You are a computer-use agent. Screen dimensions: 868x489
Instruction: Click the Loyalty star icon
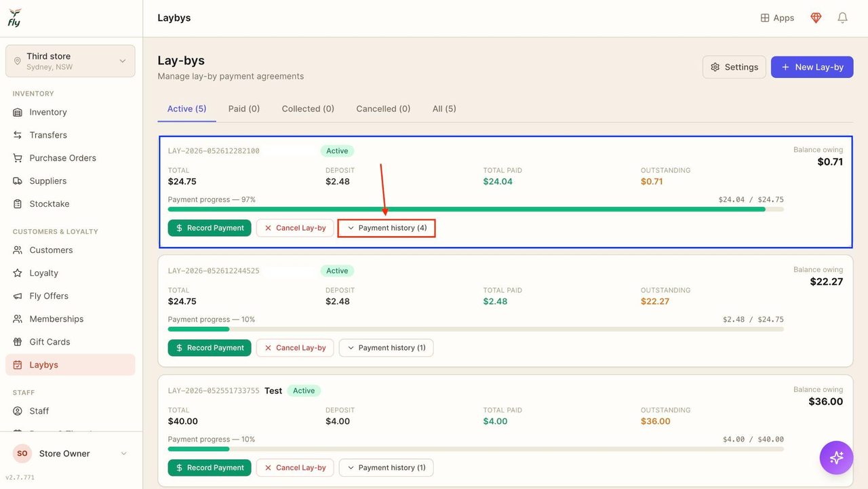click(x=18, y=273)
